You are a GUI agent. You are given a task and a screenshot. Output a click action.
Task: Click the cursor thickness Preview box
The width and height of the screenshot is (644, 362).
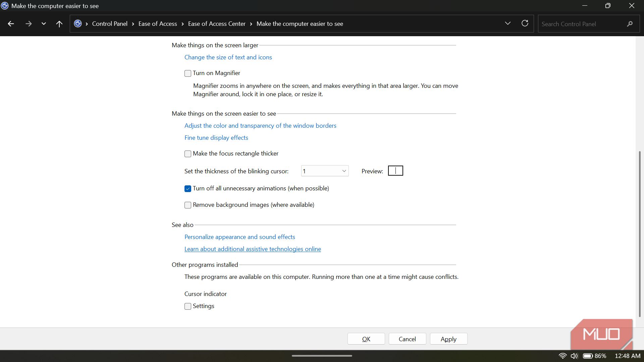point(395,171)
